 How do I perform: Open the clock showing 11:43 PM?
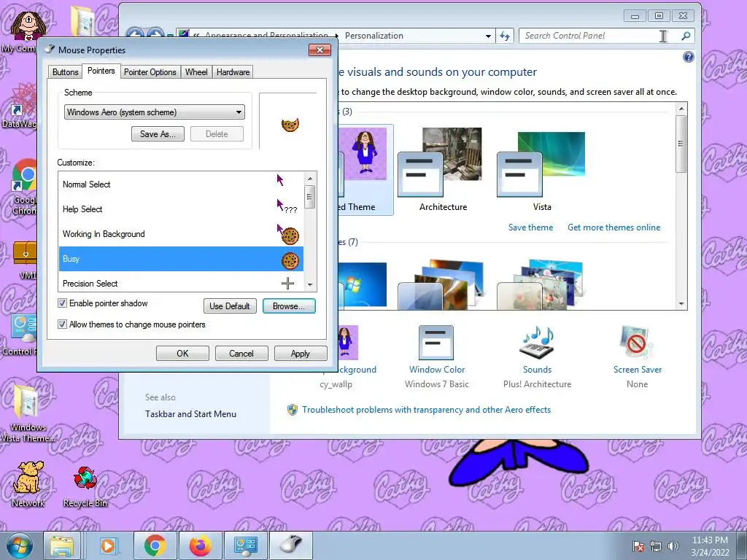[x=710, y=545]
